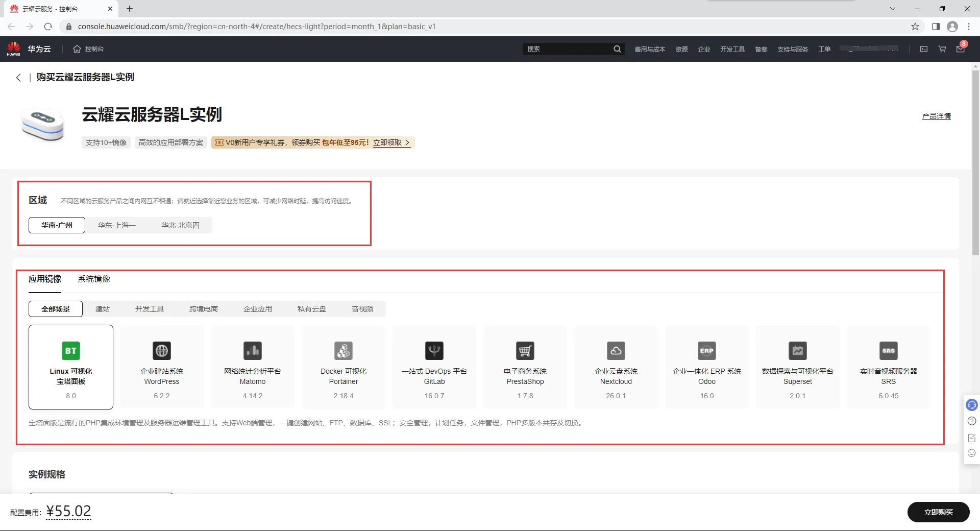The width and height of the screenshot is (980, 531).
Task: Open the Chrome profile avatar
Action: [x=952, y=27]
